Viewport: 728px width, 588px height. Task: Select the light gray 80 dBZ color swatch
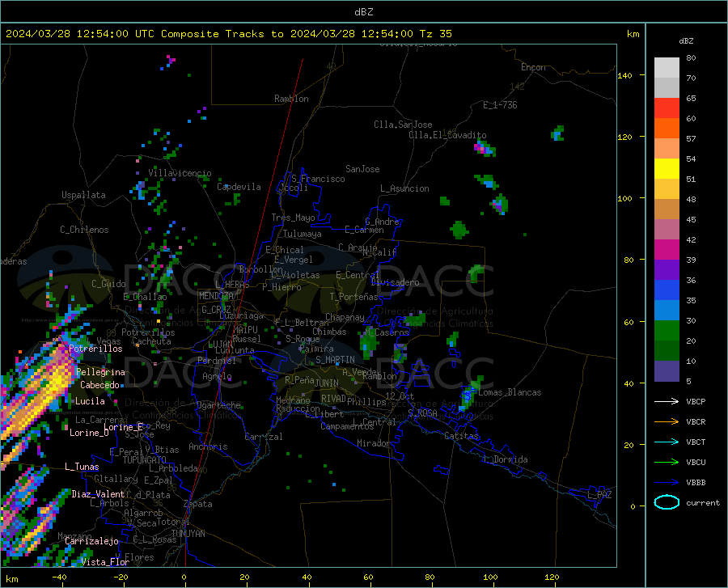pyautogui.click(x=667, y=67)
